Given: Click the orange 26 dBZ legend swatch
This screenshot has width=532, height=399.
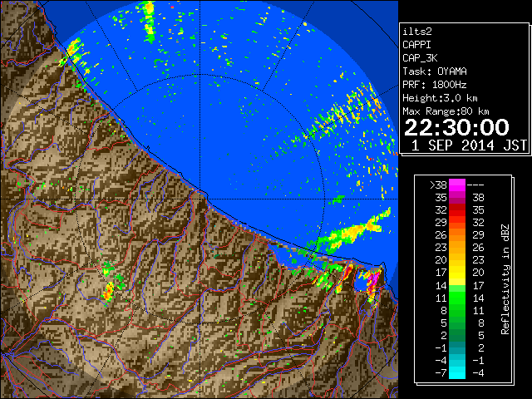Looking at the screenshot, I should pos(457,234).
